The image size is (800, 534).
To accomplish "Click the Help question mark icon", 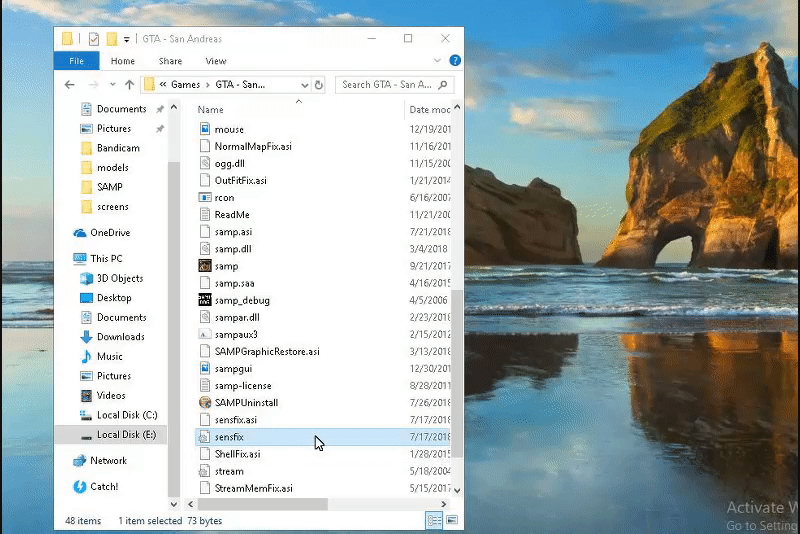I will point(455,60).
